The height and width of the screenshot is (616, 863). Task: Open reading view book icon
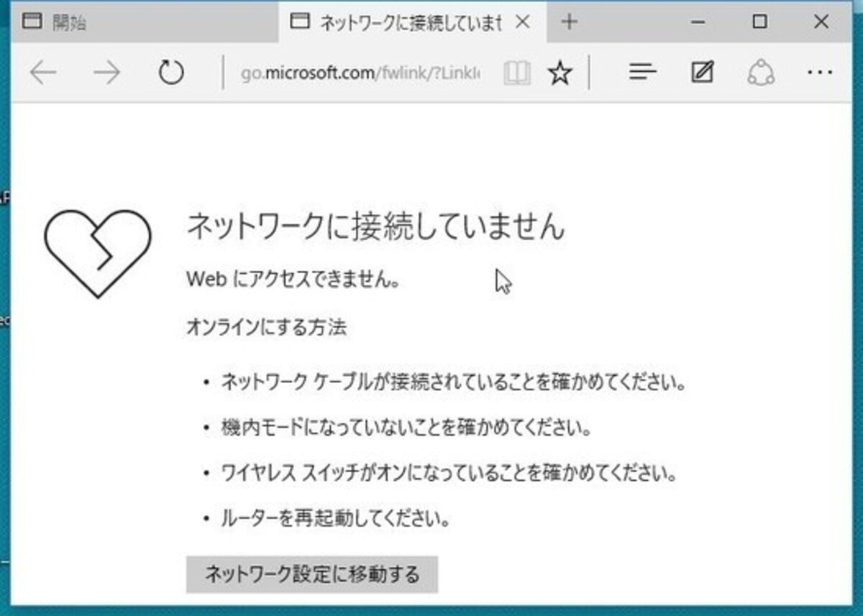click(x=516, y=73)
